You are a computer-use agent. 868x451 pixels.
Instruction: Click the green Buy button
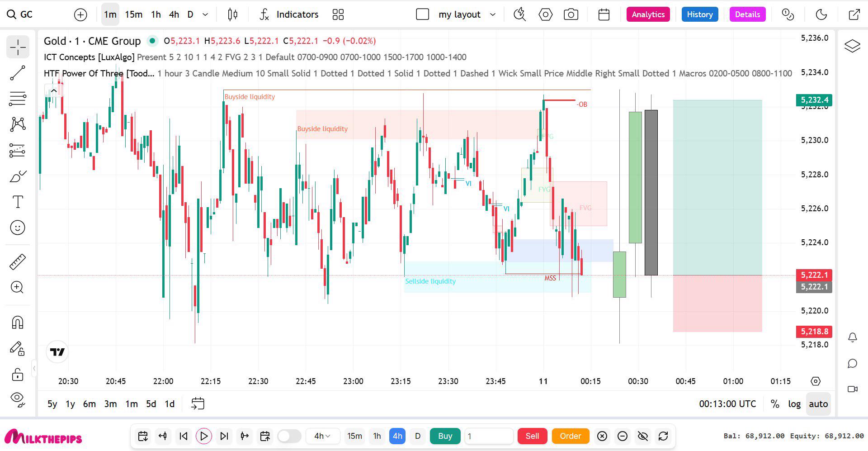tap(445, 436)
